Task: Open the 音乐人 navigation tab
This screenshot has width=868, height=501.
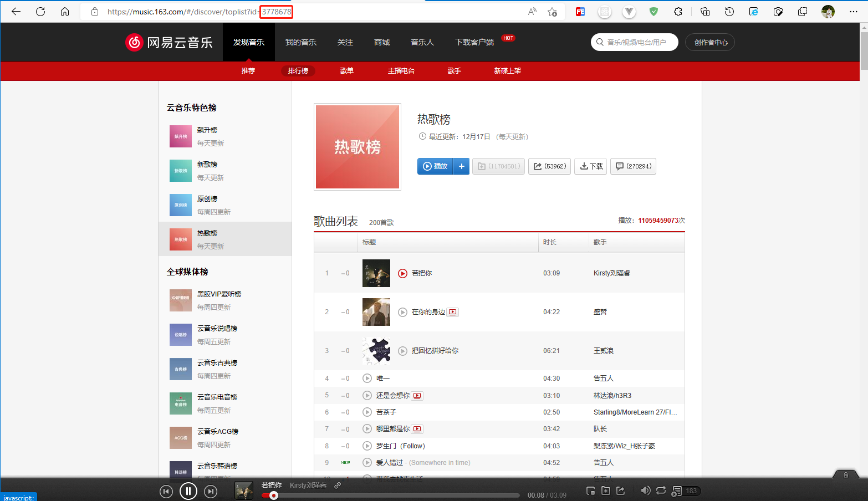Action: click(x=422, y=42)
